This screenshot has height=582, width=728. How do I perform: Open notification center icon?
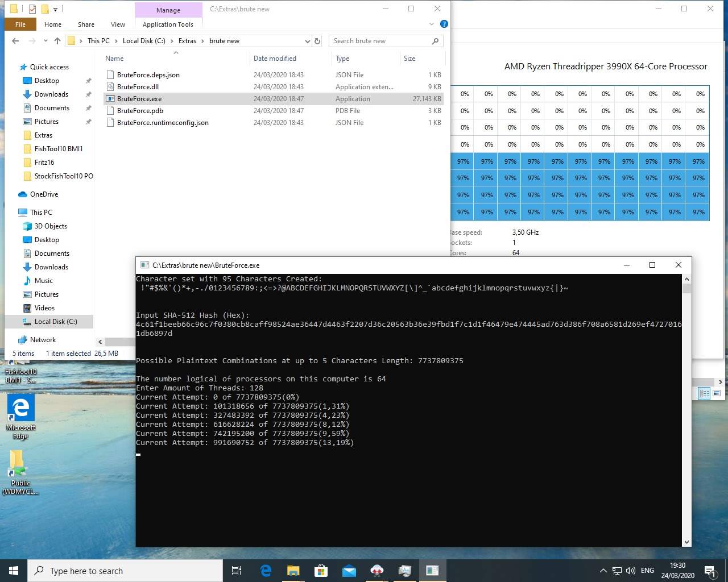[710, 571]
